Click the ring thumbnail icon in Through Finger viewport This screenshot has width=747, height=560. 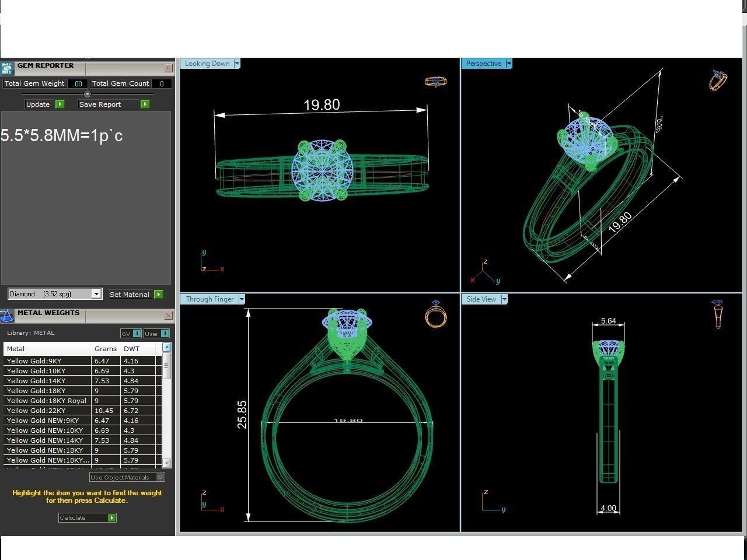pyautogui.click(x=435, y=314)
